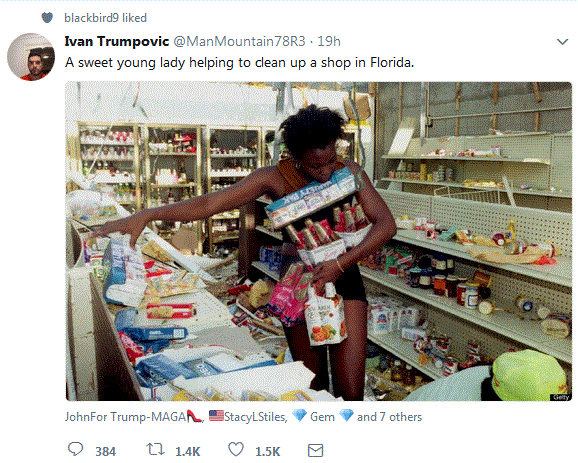Open the tweet options chevron dropdown

562,42
